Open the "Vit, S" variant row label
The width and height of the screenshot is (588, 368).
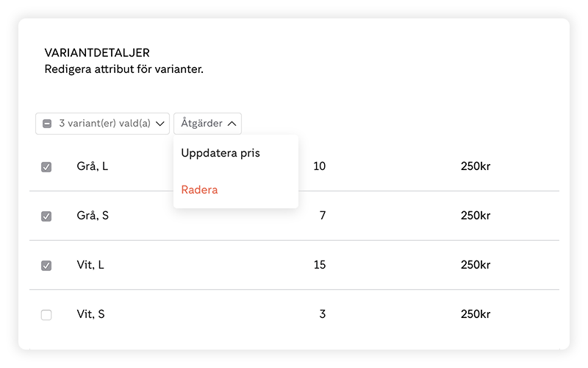point(91,314)
